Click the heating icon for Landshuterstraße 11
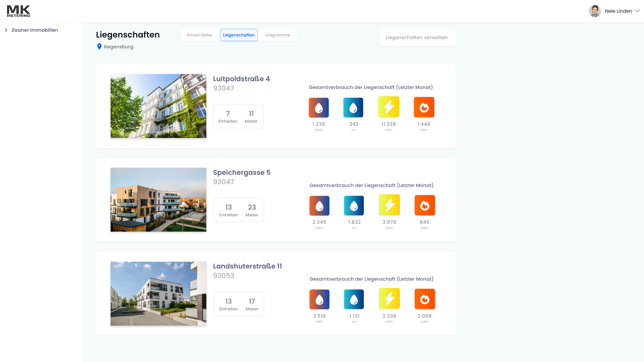 coord(319,299)
